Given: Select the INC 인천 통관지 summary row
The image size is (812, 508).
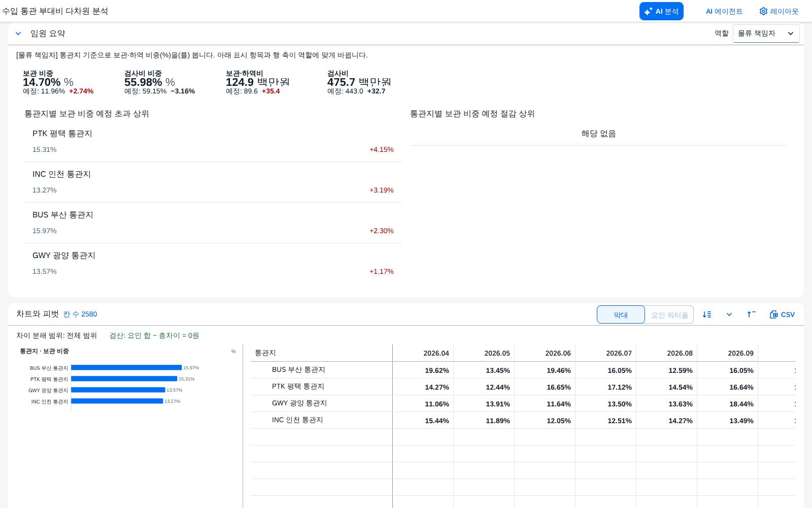Looking at the screenshot, I should pyautogui.click(x=213, y=182).
